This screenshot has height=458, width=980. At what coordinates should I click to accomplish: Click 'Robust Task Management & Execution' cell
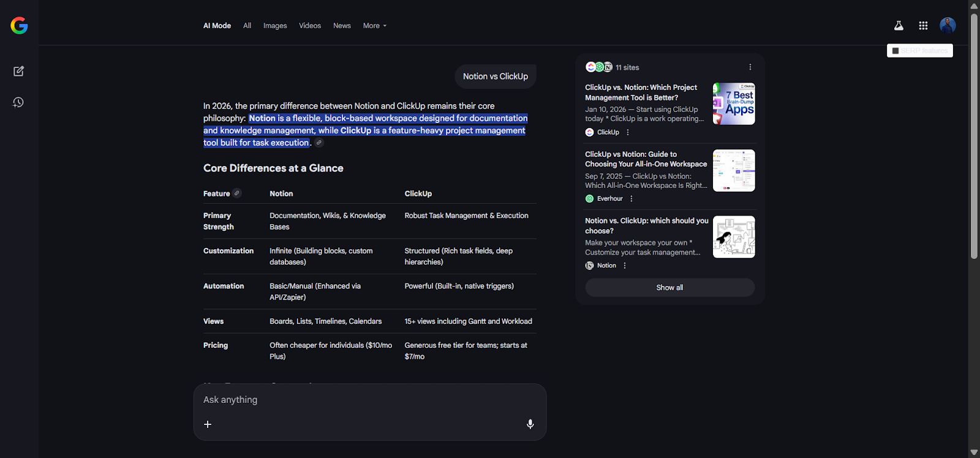[466, 216]
